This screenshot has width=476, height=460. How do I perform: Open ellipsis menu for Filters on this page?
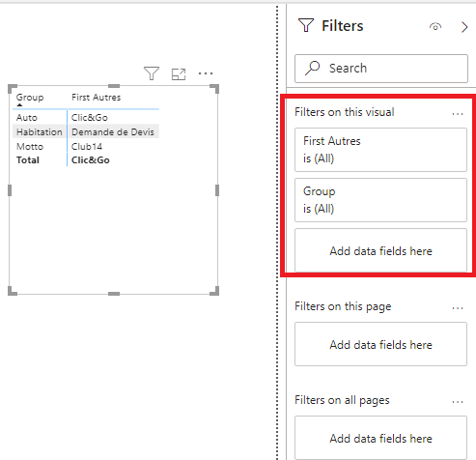tap(458, 308)
